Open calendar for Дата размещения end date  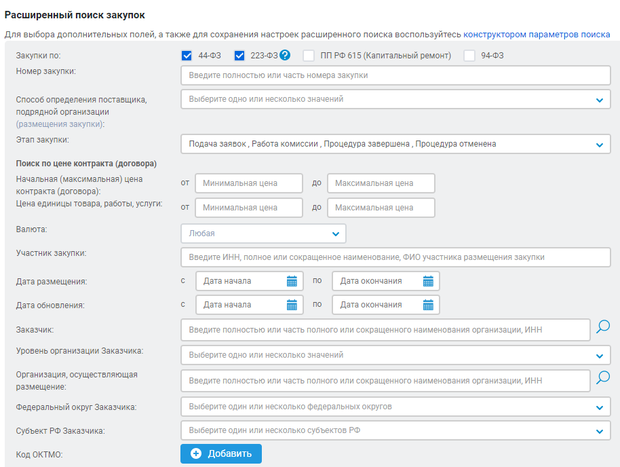[x=428, y=281]
